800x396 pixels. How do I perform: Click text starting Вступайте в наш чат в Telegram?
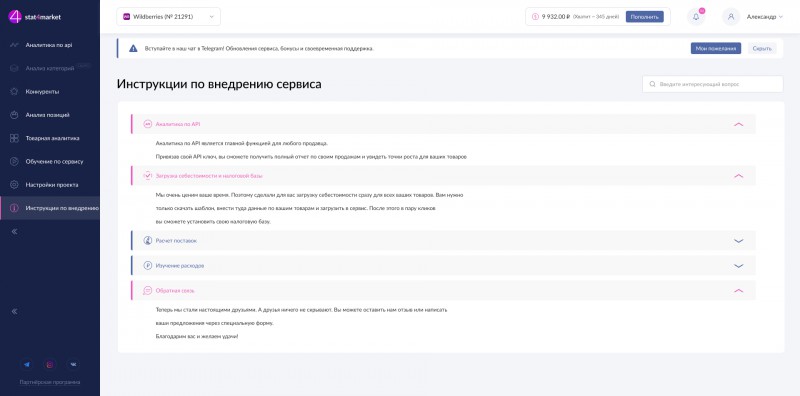(259, 48)
